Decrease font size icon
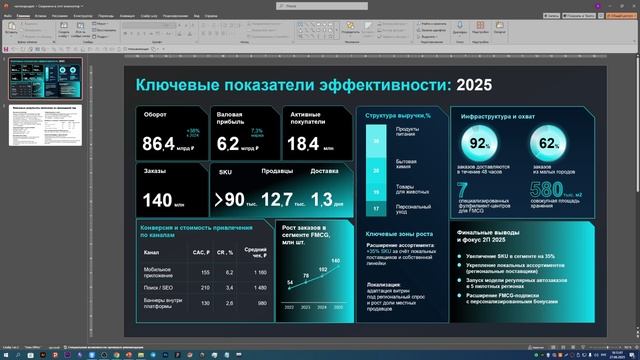The height and width of the screenshot is (360, 640). pyautogui.click(x=186, y=25)
